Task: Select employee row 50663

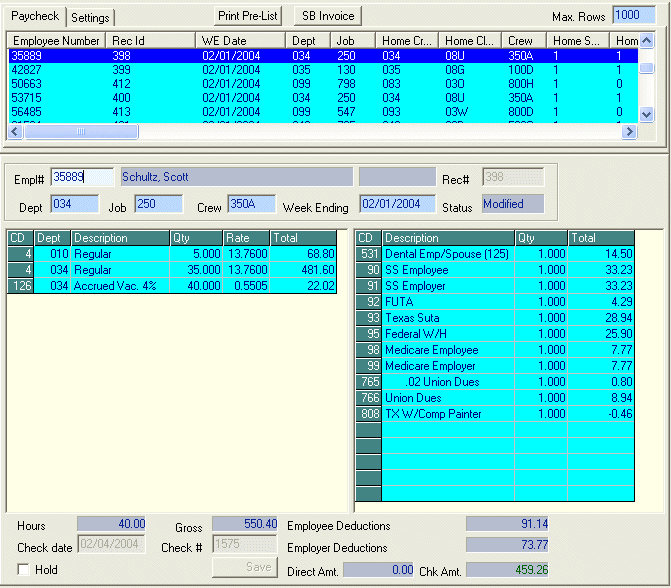Action: (x=323, y=84)
